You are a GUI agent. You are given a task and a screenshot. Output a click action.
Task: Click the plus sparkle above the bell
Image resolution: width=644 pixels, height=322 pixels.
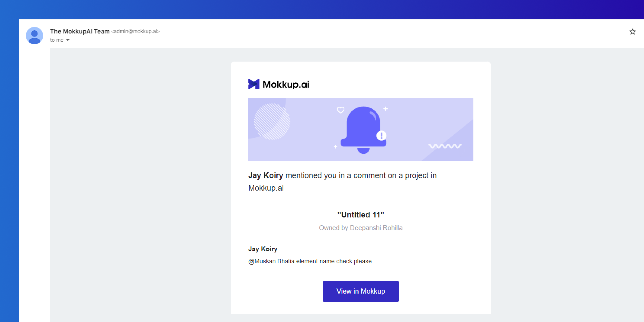(x=385, y=109)
